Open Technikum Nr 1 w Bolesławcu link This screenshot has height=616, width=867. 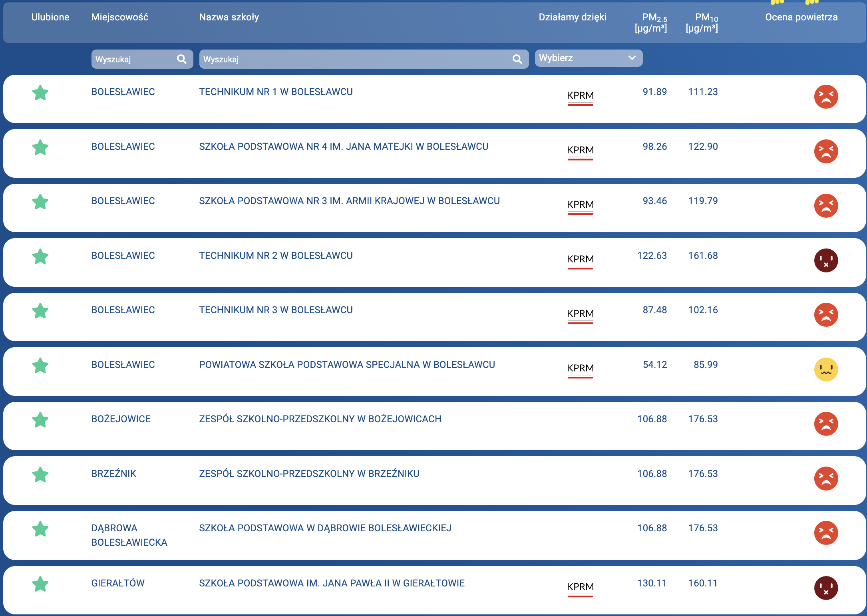276,92
